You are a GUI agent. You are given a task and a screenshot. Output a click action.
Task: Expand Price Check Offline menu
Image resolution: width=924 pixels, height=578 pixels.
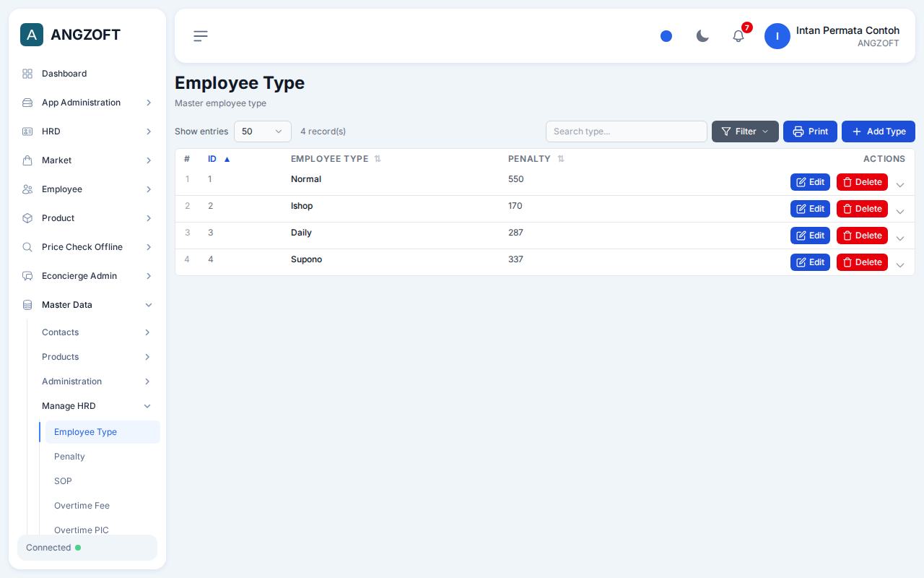(87, 247)
